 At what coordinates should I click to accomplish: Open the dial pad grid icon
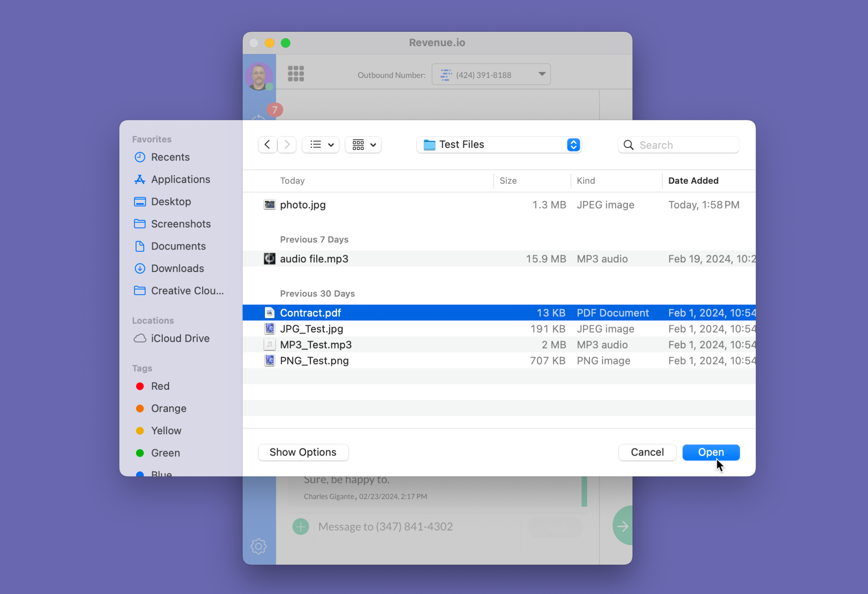coord(296,74)
